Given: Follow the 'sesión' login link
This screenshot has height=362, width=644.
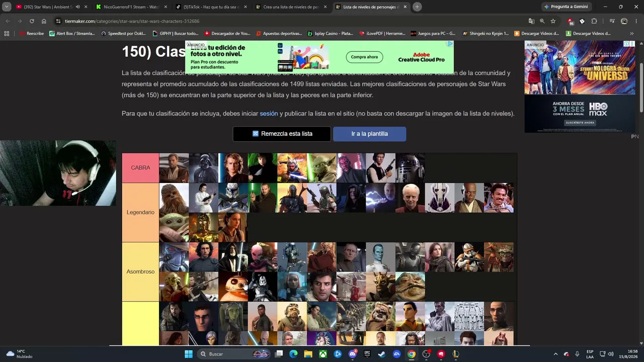Looking at the screenshot, I should (269, 114).
